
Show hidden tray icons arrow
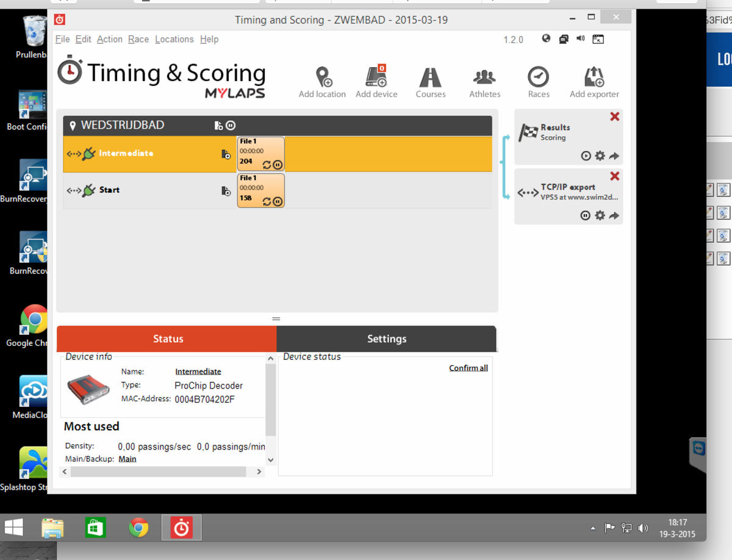592,528
